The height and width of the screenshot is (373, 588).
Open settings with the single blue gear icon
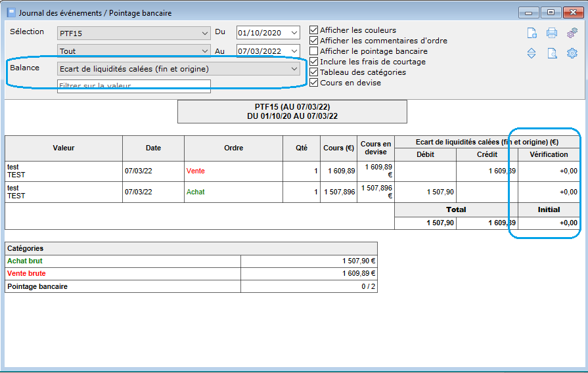point(572,53)
